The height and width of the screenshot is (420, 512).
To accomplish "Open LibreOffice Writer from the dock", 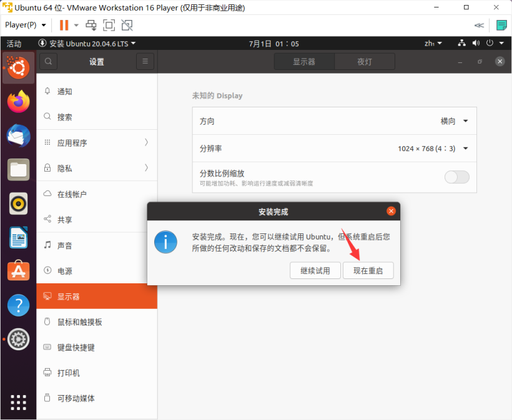I will 18,237.
